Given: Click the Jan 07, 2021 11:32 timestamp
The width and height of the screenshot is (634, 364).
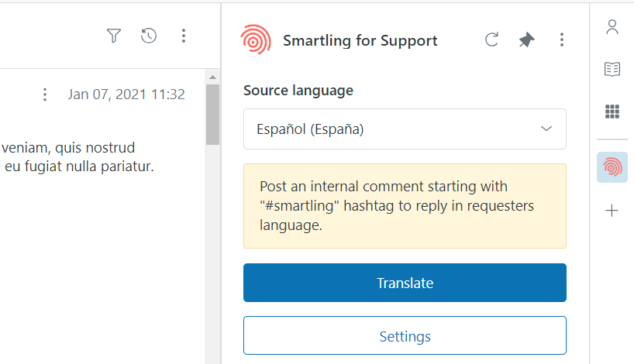Looking at the screenshot, I should [126, 94].
